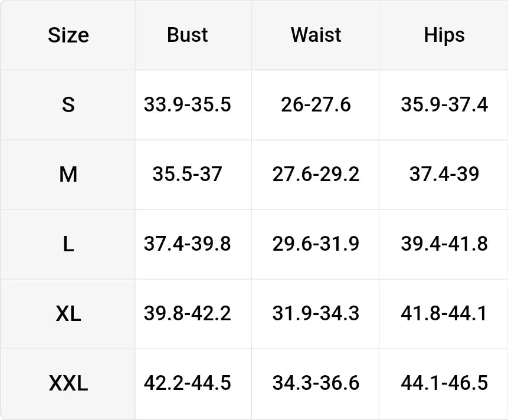Select the M size row label
The width and height of the screenshot is (508, 420).
(x=68, y=174)
